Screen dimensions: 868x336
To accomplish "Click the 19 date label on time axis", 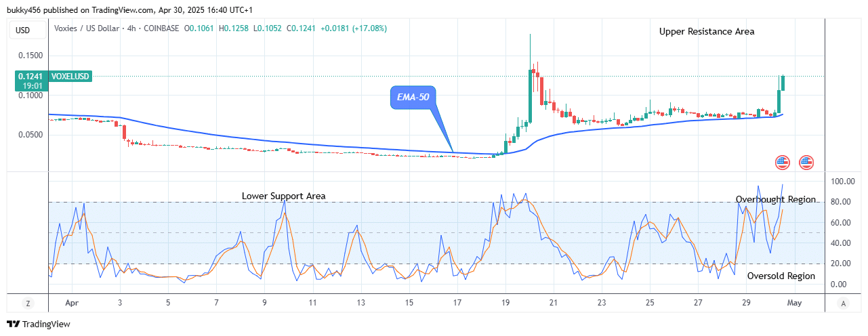I will pos(505,303).
